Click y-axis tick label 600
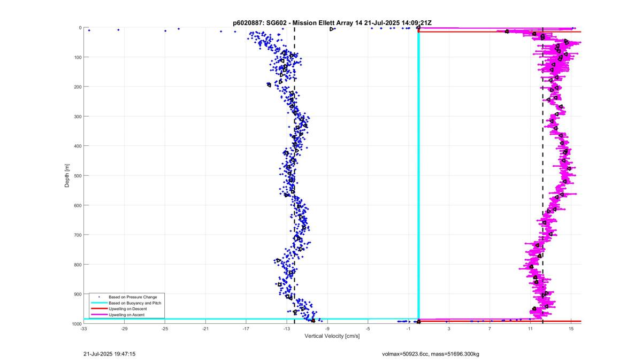642x364 pixels. [77, 205]
